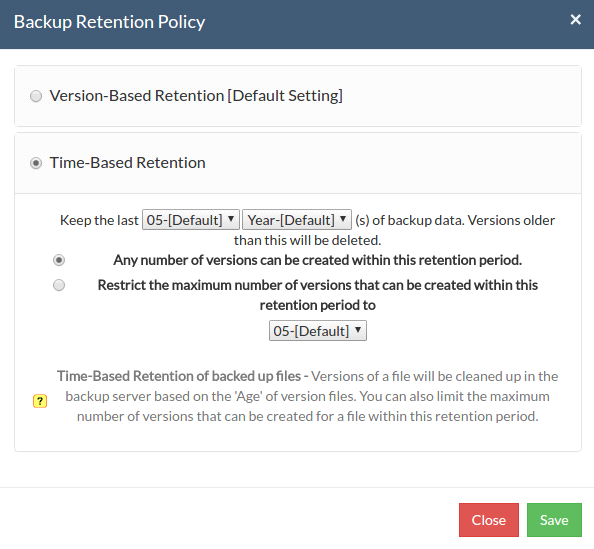Click the red Close button
The width and height of the screenshot is (594, 549).
[x=489, y=520]
